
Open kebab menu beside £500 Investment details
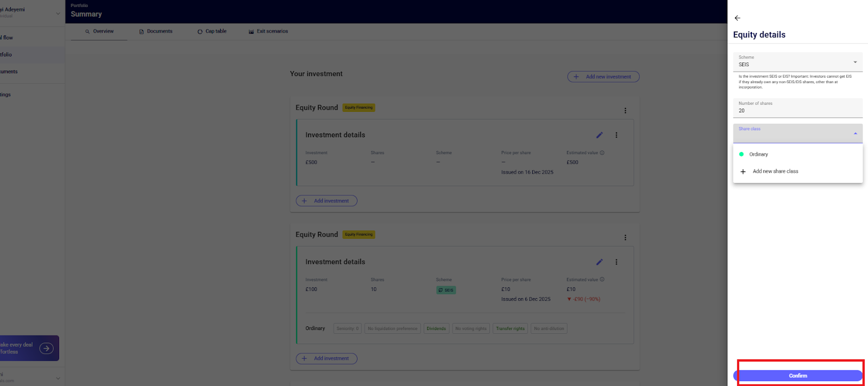click(x=616, y=135)
